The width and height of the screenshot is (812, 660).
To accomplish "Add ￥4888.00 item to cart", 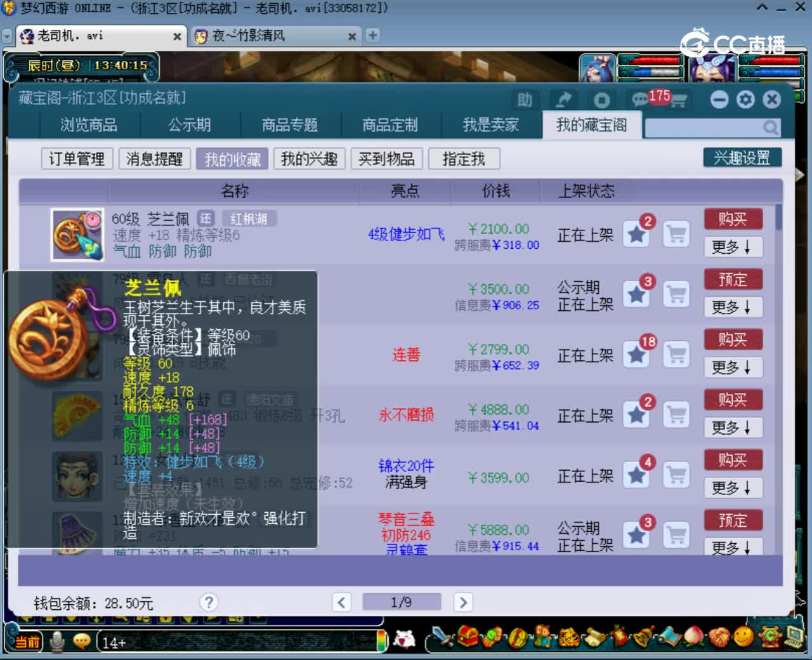I will point(676,416).
